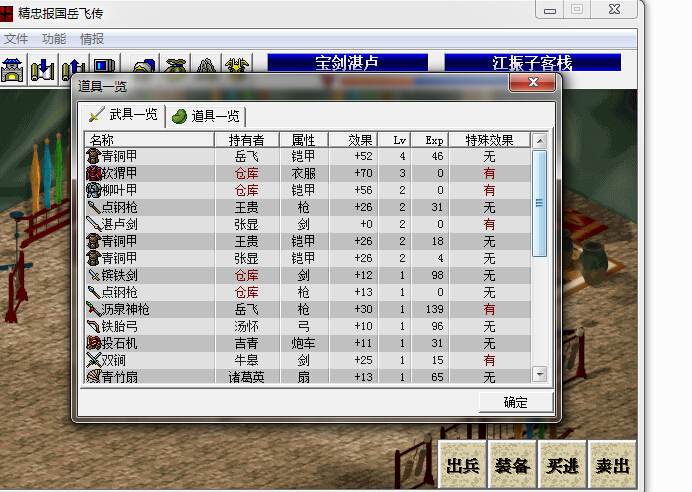Click the 炮车 attribute in 投石机 row
The image size is (692, 492).
point(303,343)
